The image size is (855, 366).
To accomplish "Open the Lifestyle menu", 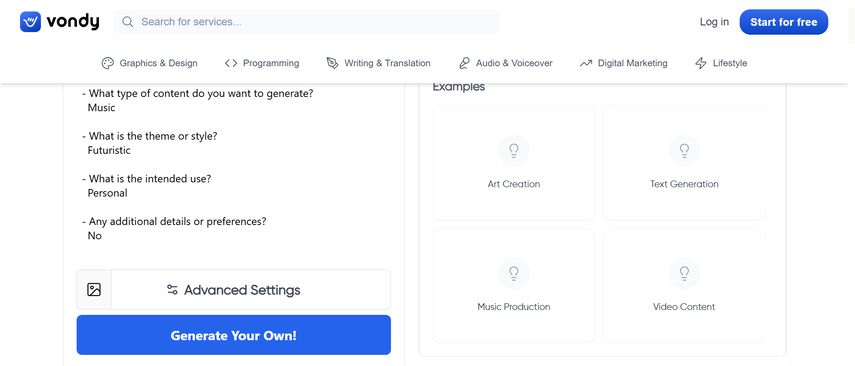I will point(721,63).
